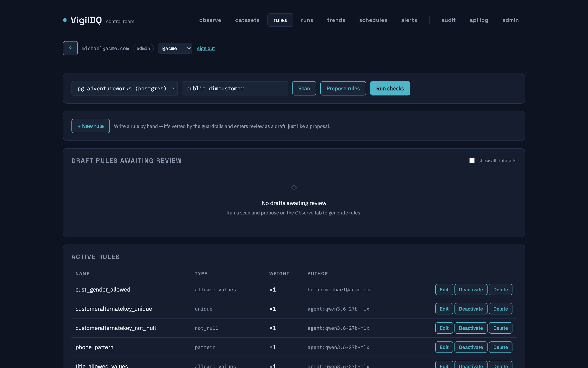This screenshot has width=588, height=368.
Task: Open the pg_adventureworks connection dropdown
Action: (x=124, y=88)
